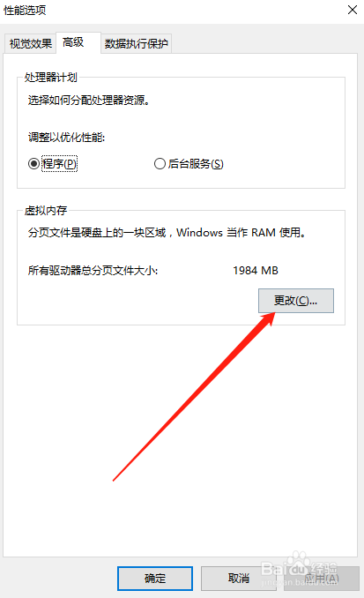Close the 性能选项 dialog window
This screenshot has width=364, height=598.
tap(353, 10)
